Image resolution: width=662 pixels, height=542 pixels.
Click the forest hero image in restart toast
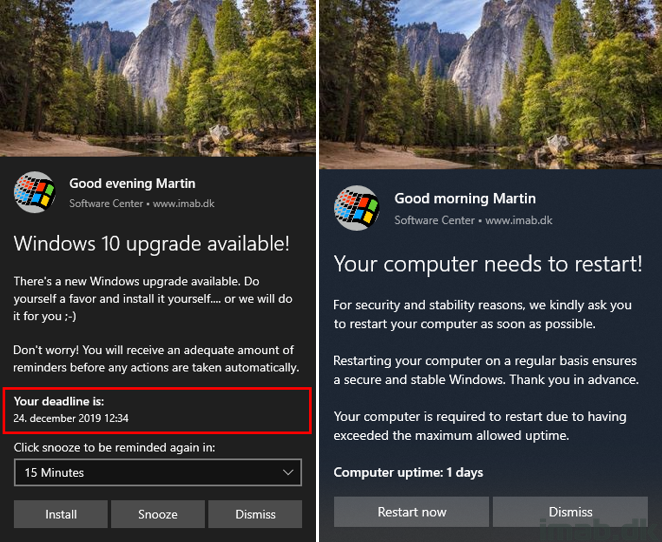pos(491,84)
